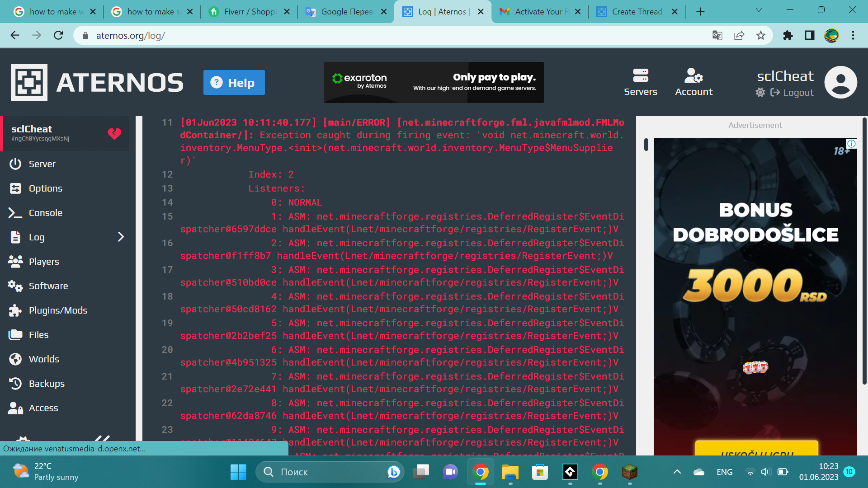Open a new browser tab
The height and width of the screenshot is (488, 868).
click(700, 12)
